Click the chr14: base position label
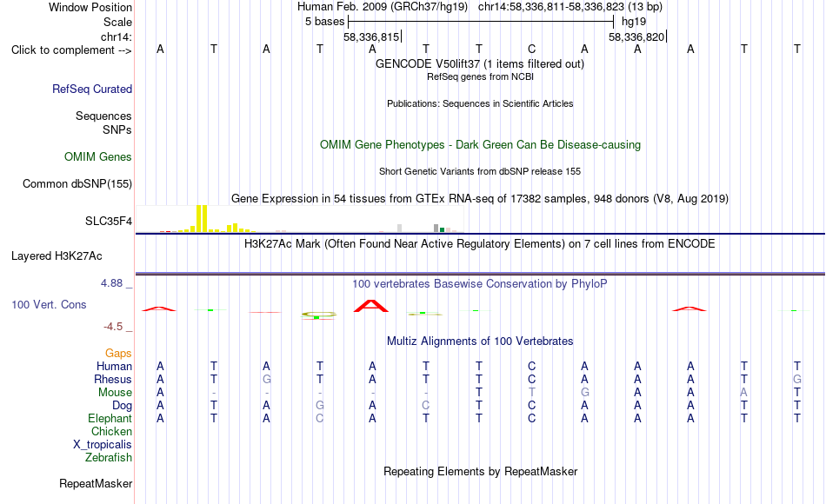The width and height of the screenshot is (826, 504). click(x=116, y=36)
